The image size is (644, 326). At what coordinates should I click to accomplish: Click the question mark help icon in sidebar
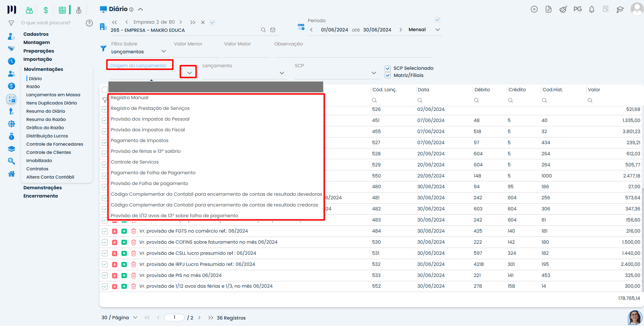[90, 23]
